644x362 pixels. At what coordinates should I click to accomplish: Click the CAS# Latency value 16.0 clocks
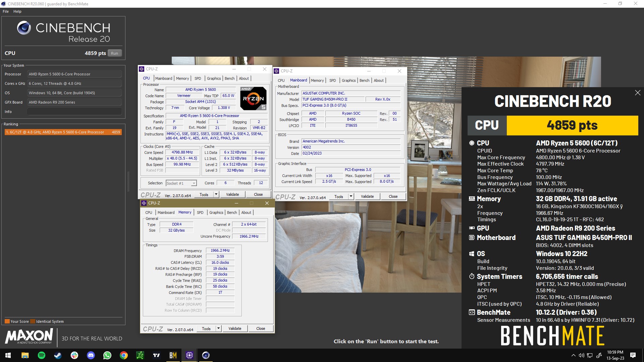click(220, 262)
